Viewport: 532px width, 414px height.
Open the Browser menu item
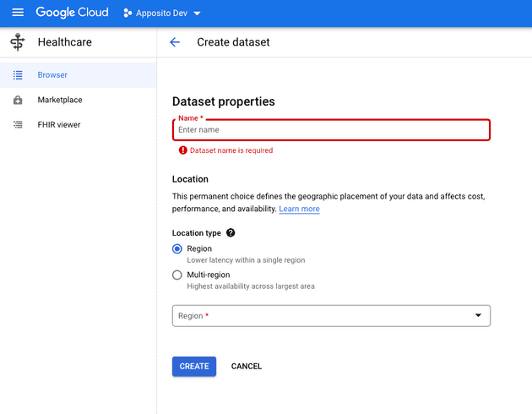[52, 75]
